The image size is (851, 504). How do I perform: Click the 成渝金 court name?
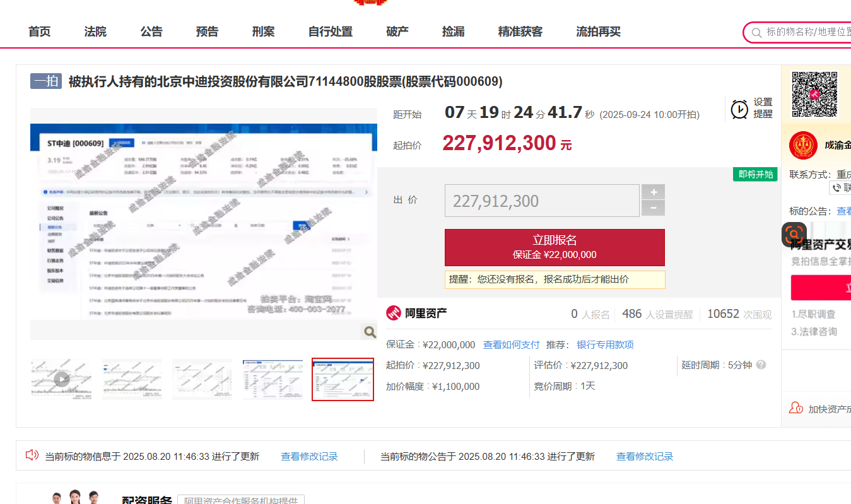838,145
